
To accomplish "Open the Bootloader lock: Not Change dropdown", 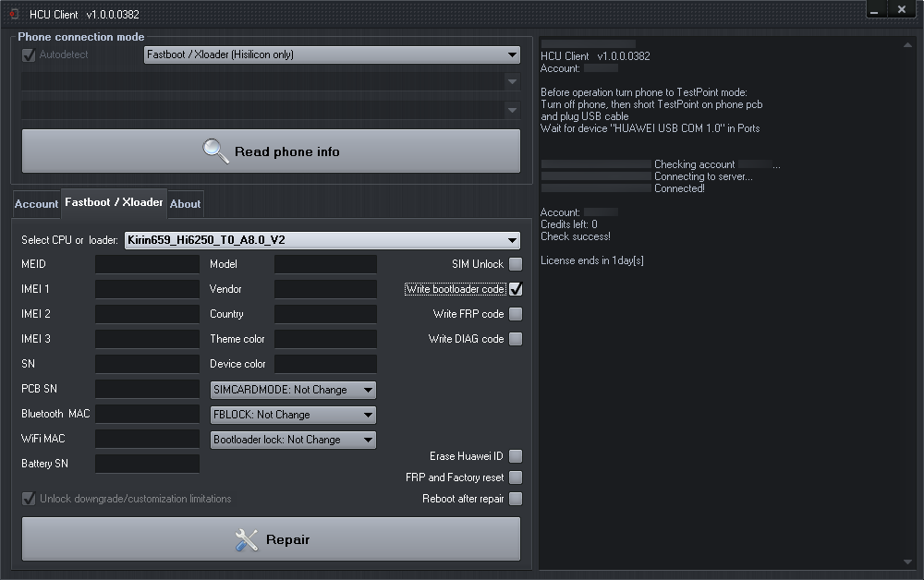I will [293, 440].
